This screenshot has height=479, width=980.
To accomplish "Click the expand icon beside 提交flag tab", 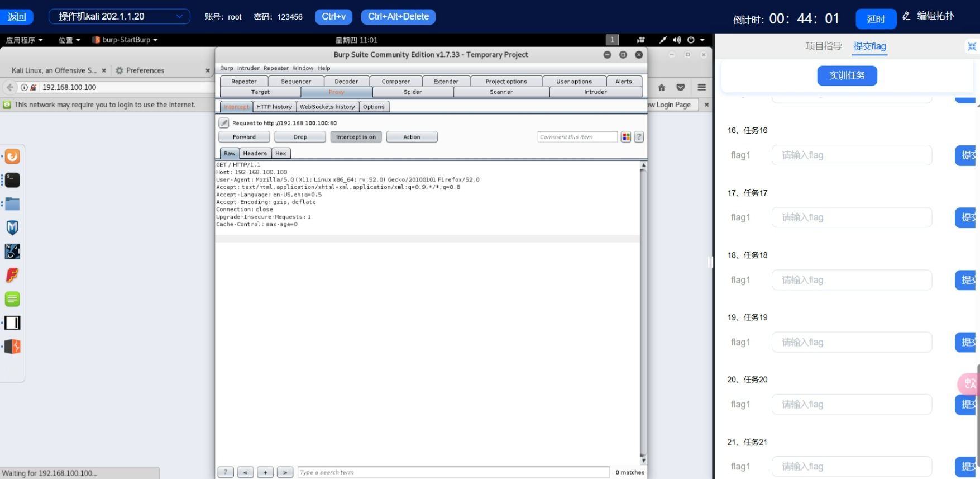I will [x=972, y=46].
